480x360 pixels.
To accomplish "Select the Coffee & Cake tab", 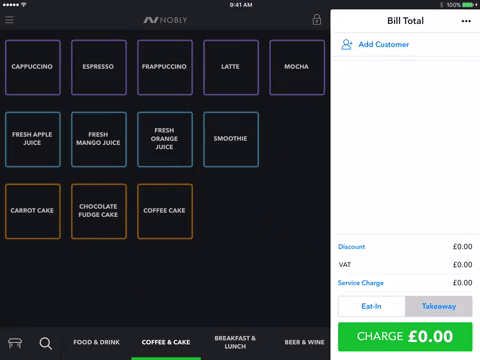I will coord(166,342).
